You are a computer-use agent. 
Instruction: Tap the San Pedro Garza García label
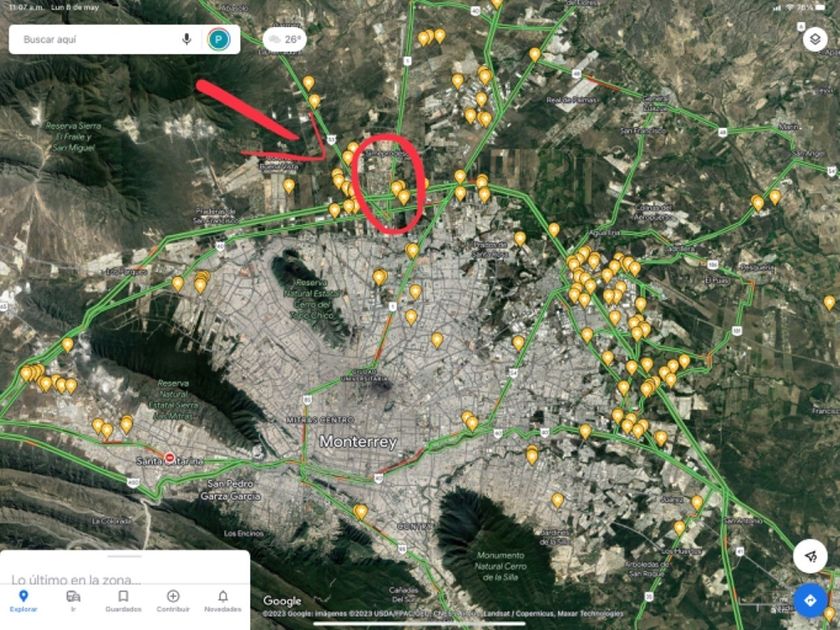(230, 490)
